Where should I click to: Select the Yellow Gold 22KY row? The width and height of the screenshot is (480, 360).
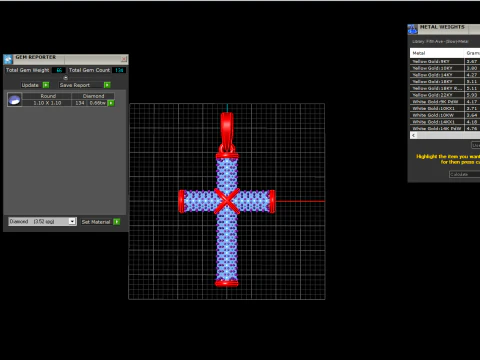click(x=445, y=95)
